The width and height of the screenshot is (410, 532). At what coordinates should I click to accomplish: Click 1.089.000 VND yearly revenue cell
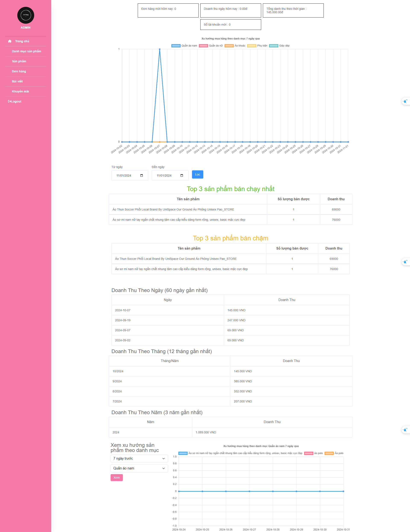(272, 432)
